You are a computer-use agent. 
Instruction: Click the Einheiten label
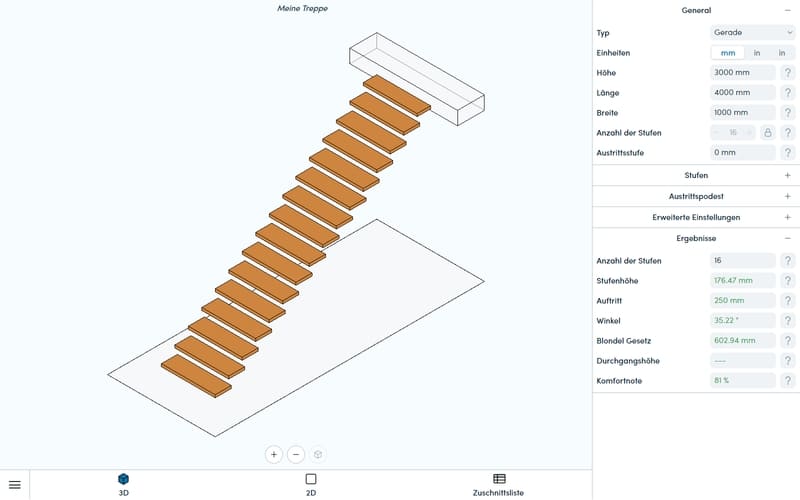pyautogui.click(x=613, y=53)
